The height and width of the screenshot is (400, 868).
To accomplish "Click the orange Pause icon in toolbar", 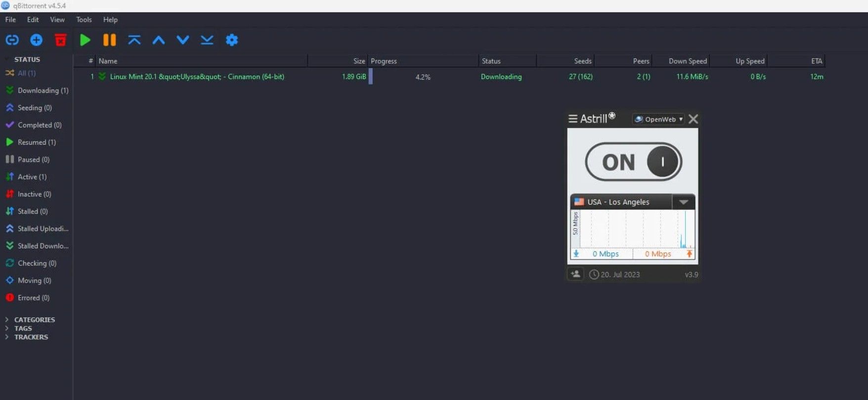I will (109, 40).
